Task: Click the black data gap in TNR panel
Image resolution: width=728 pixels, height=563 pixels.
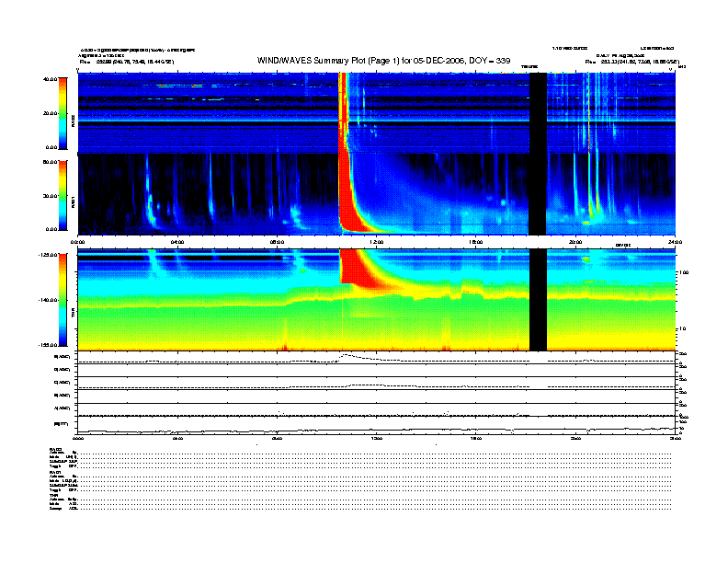Action: [538, 300]
